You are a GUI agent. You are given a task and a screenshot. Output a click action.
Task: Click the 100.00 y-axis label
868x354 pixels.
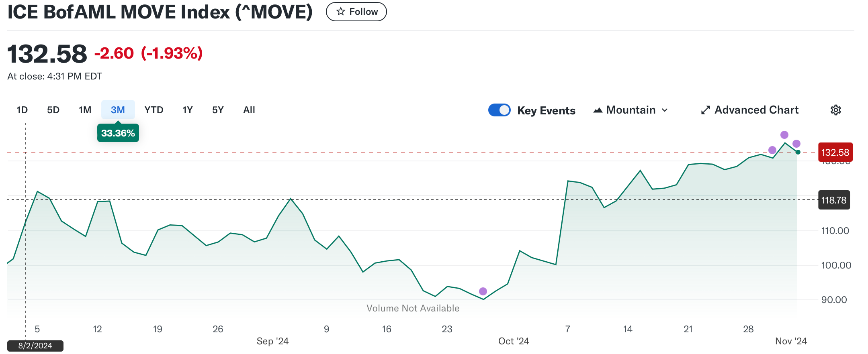tap(836, 265)
